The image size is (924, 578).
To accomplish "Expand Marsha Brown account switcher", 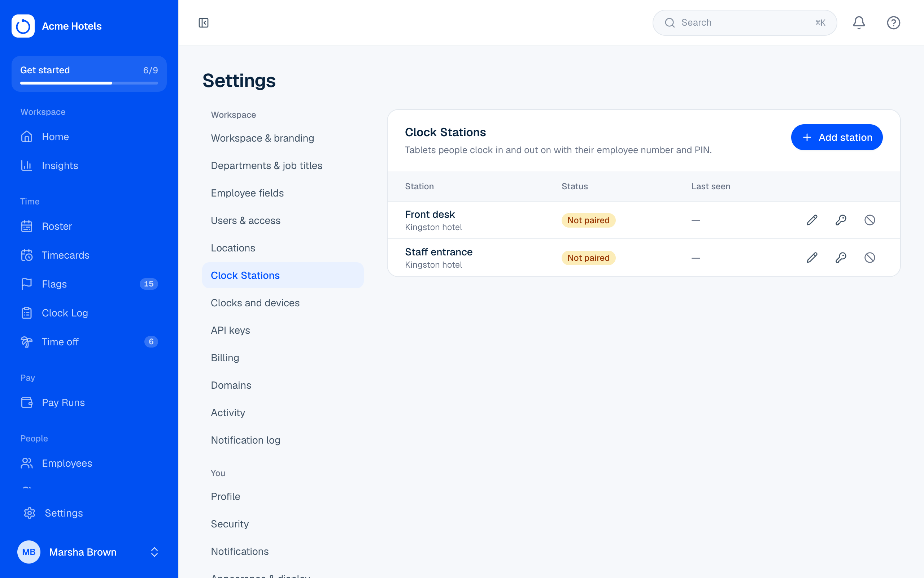I will coord(89,552).
